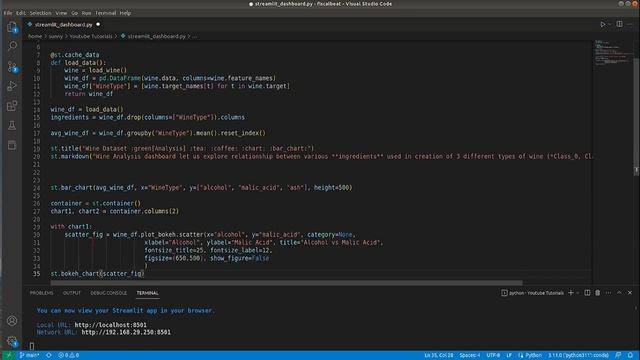Image resolution: width=640 pixels, height=360 pixels.
Task: Click the unsaved dot on streamlit_dashboard.py tab
Action: pos(98,24)
